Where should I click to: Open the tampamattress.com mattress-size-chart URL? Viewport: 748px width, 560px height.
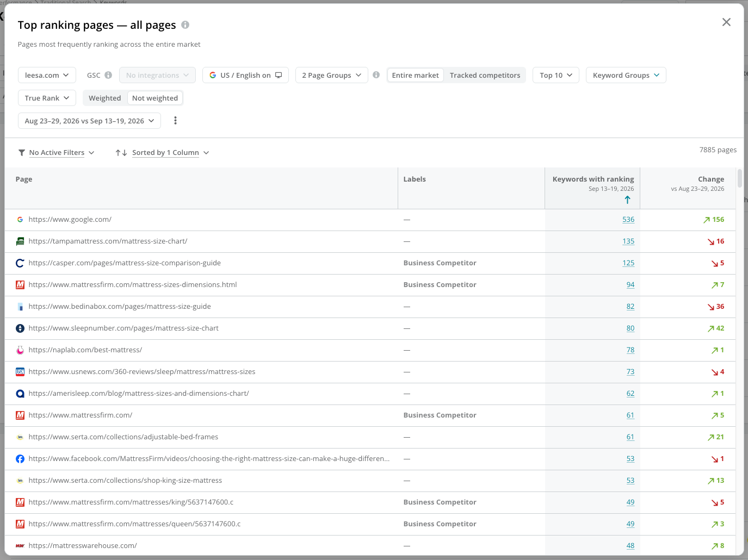click(108, 241)
